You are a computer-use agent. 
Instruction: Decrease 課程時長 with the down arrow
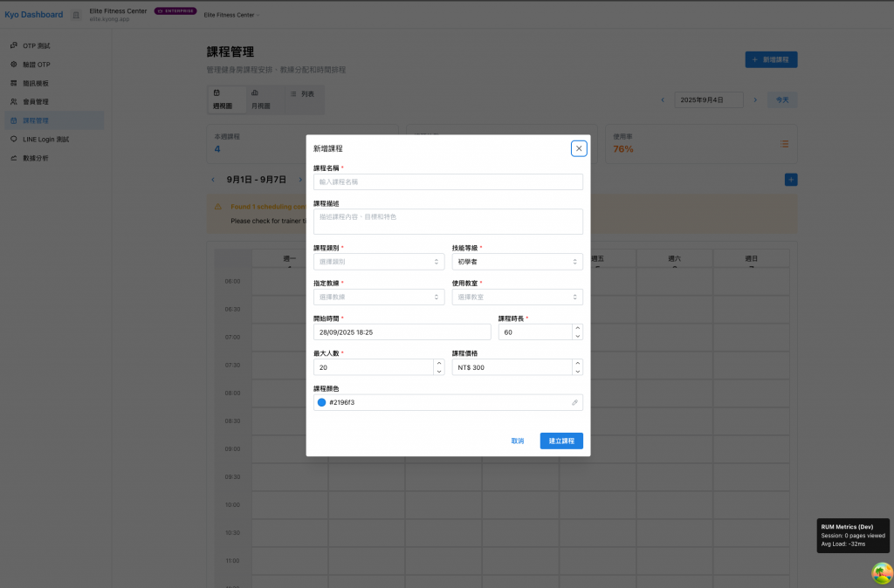pos(578,336)
